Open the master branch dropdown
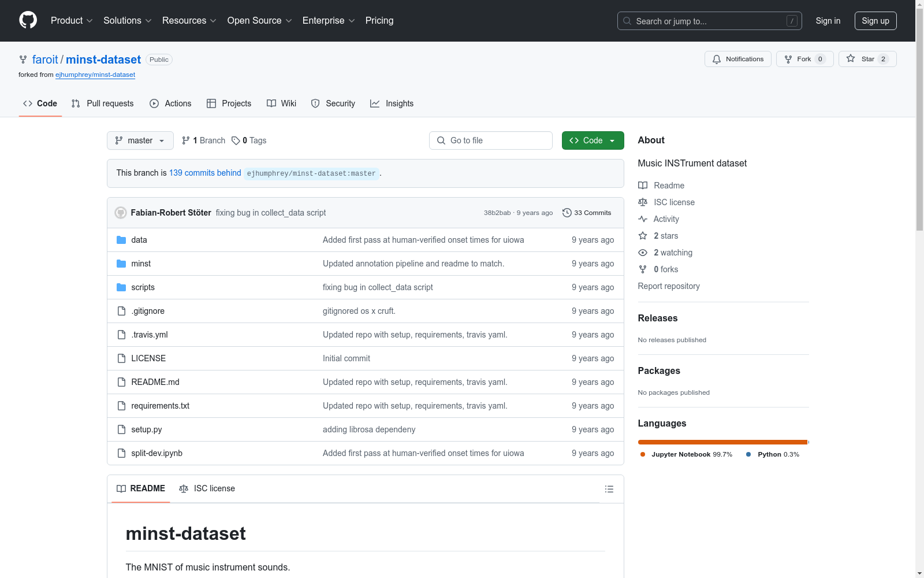Viewport: 924px width, 578px height. click(x=140, y=140)
